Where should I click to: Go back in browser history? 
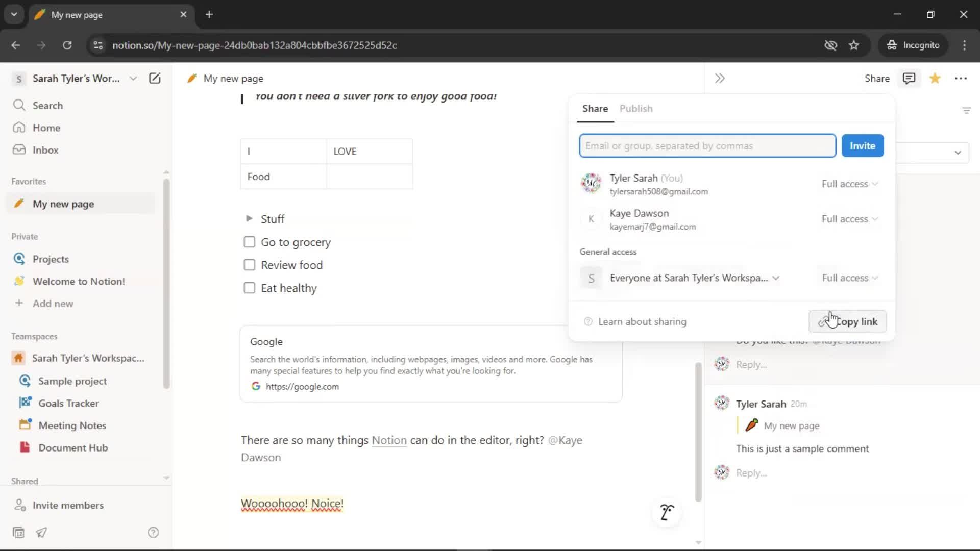click(x=16, y=45)
